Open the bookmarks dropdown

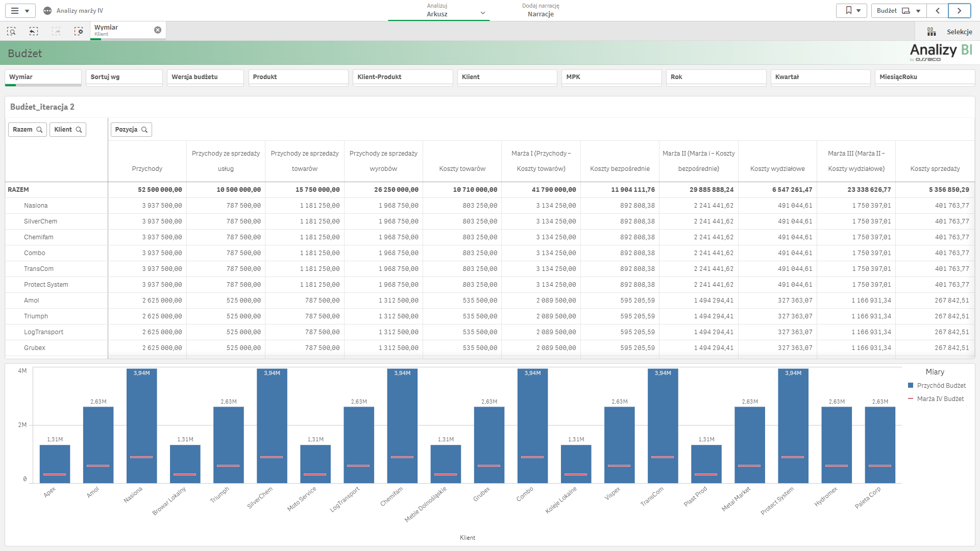(x=852, y=11)
